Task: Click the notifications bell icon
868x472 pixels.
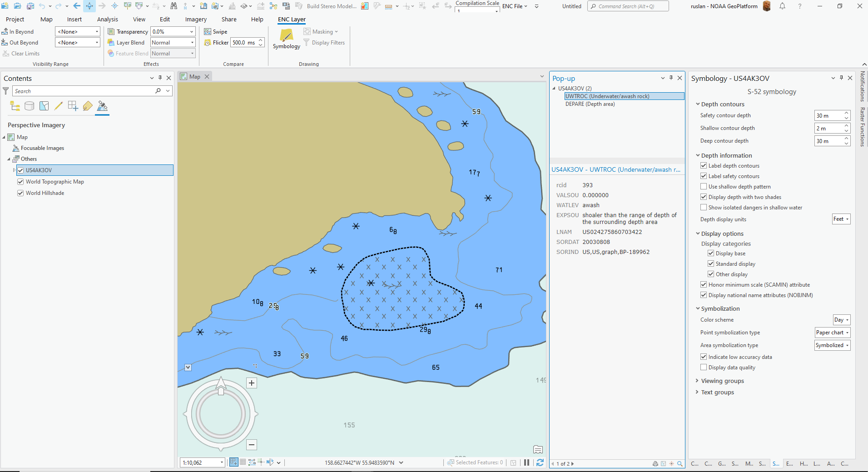Action: [782, 6]
